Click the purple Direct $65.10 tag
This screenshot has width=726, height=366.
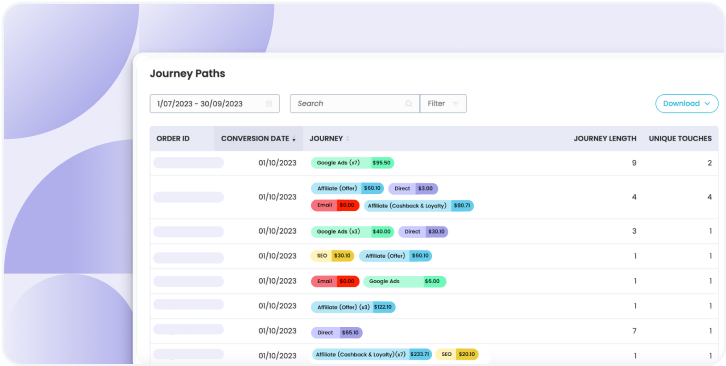337,332
